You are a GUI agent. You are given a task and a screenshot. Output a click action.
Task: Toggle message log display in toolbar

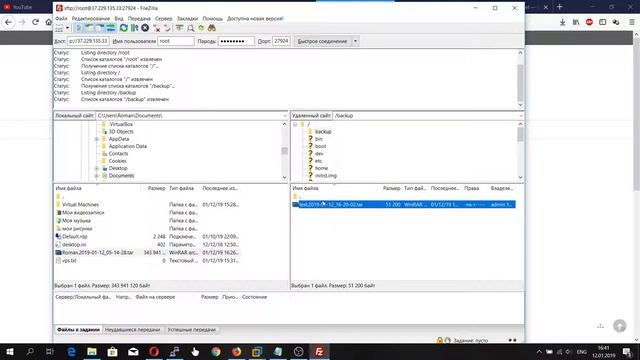[x=79, y=28]
